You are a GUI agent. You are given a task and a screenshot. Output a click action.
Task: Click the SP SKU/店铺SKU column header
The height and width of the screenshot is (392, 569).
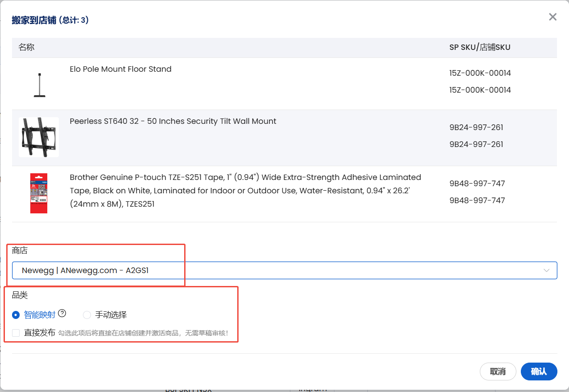pos(480,47)
